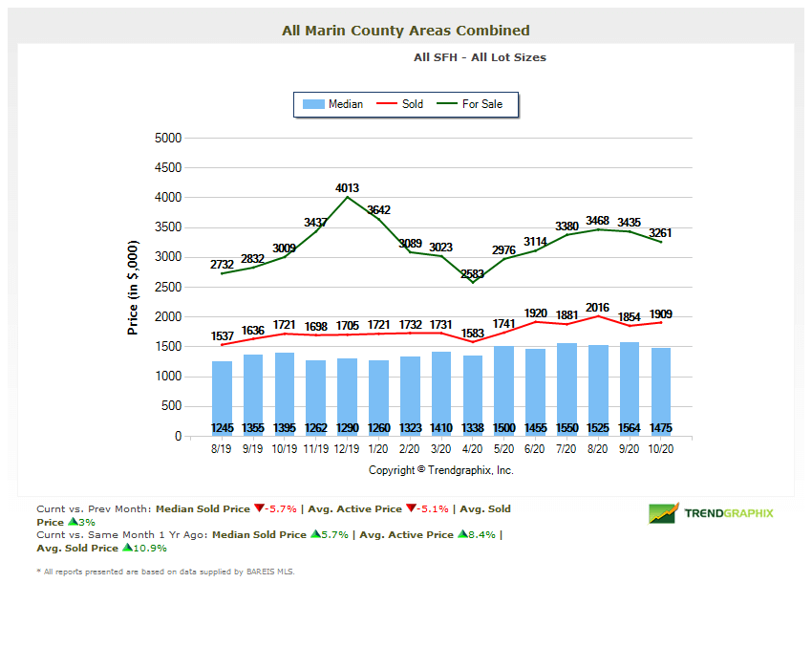Click the All Marin County Areas Combined title

[405, 31]
